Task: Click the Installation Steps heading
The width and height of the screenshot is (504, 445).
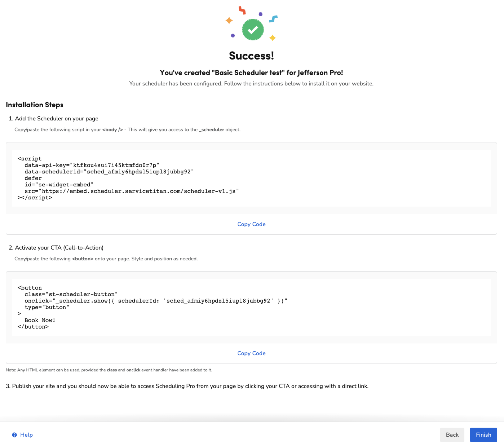Action: pyautogui.click(x=35, y=105)
